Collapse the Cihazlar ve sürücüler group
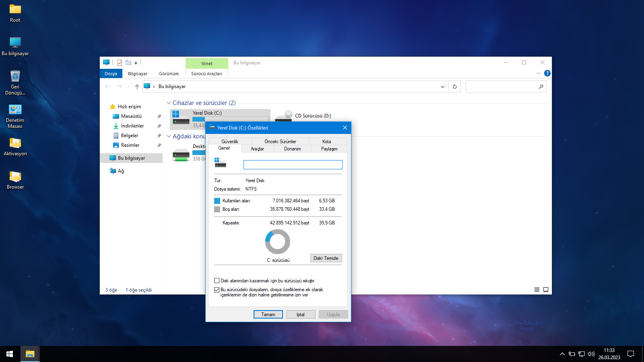 pos(169,103)
